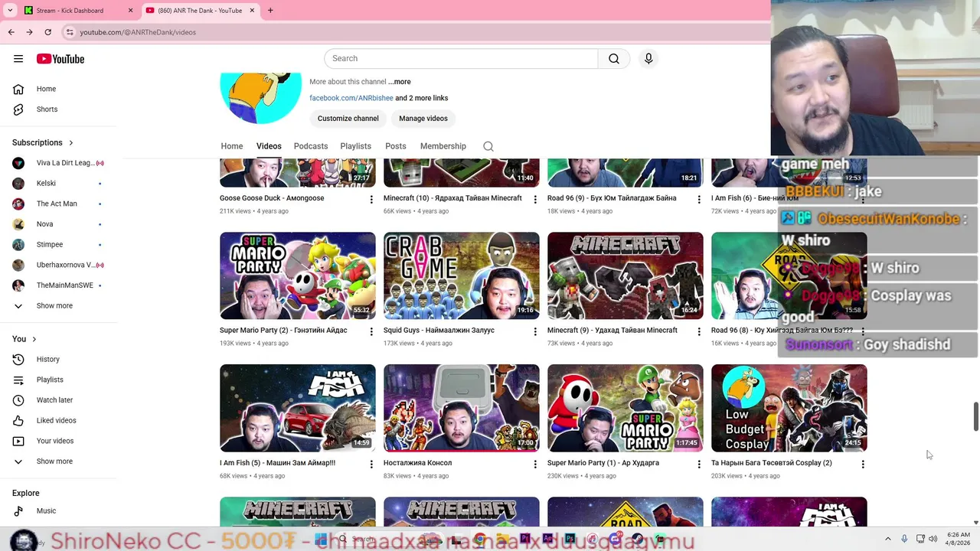Open the Nostalgia Console video thumbnail

pos(462,408)
